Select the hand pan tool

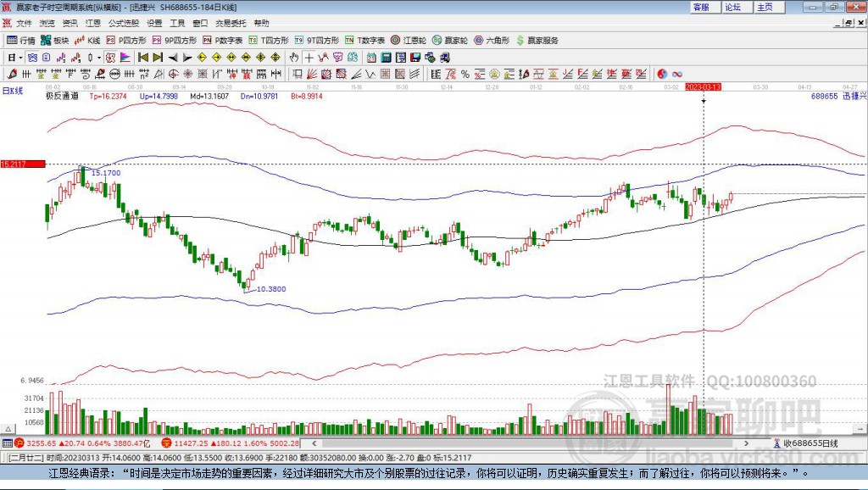[x=294, y=58]
